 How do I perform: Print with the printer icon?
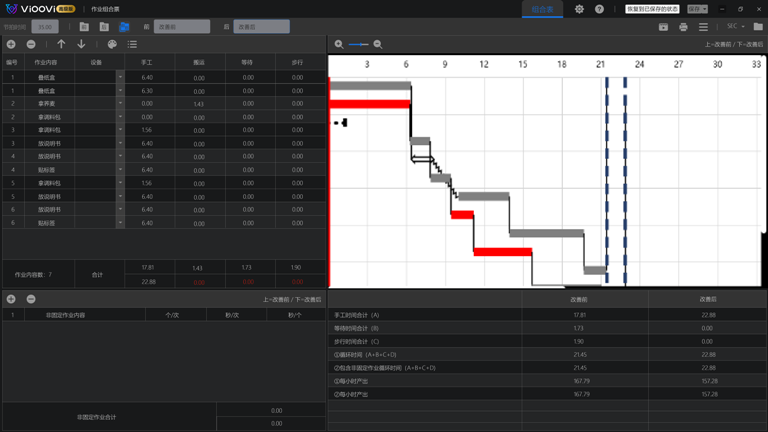[x=683, y=27]
